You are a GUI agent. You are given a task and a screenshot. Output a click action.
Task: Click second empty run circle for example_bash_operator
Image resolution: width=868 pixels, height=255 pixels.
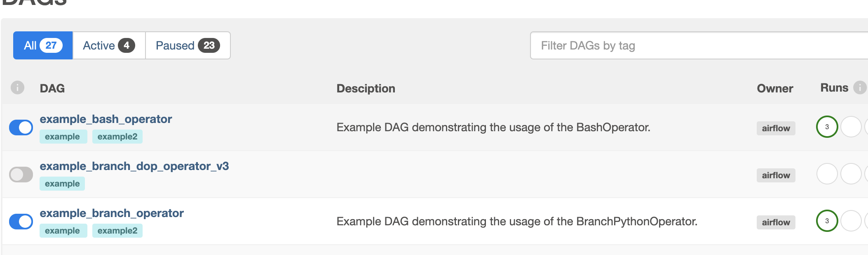coord(851,127)
